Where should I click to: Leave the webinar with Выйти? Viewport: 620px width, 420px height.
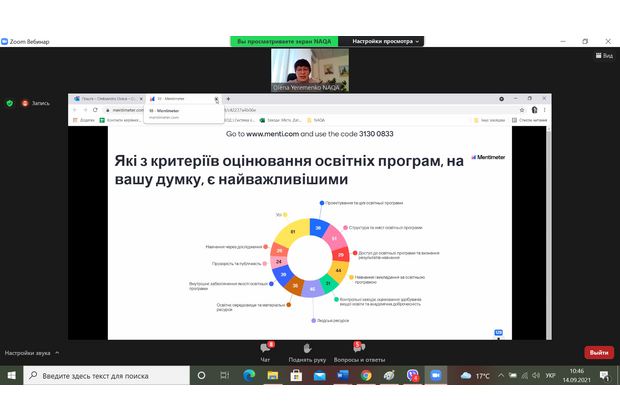598,352
